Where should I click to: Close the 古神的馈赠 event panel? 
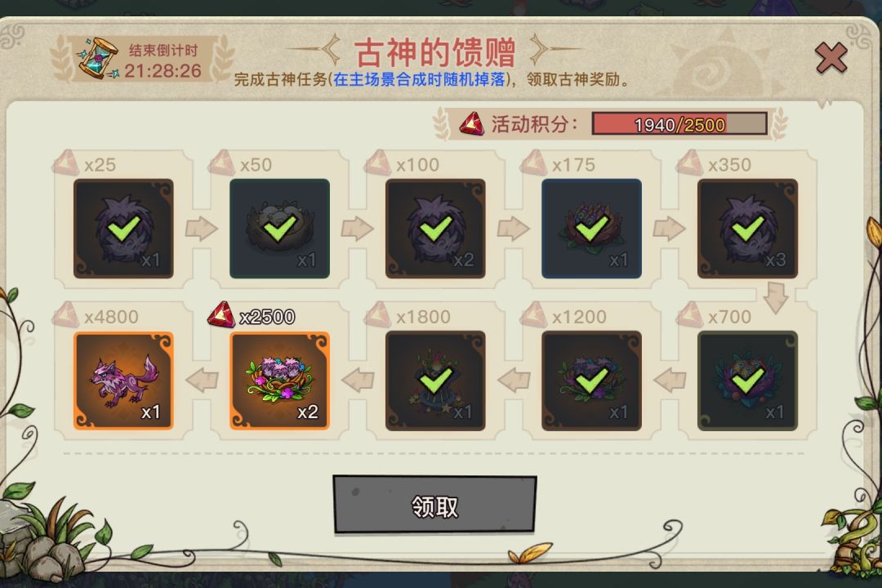(831, 58)
